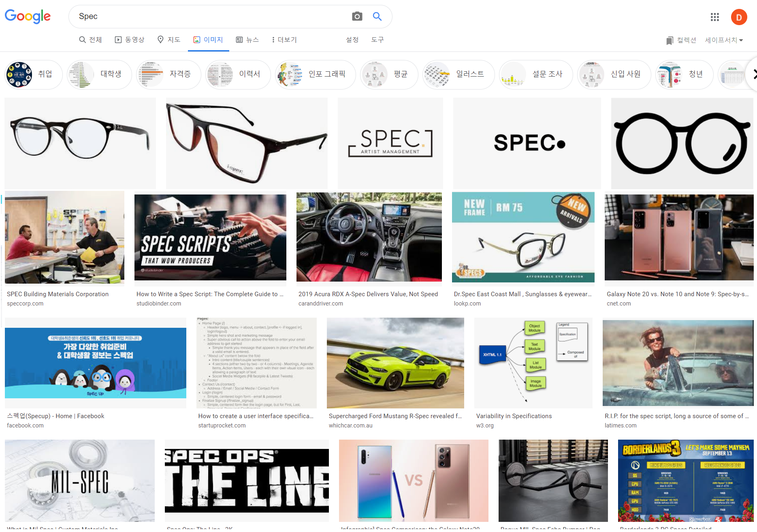Open the Spec Up penguin banner image
This screenshot has height=532, width=757.
click(x=96, y=363)
